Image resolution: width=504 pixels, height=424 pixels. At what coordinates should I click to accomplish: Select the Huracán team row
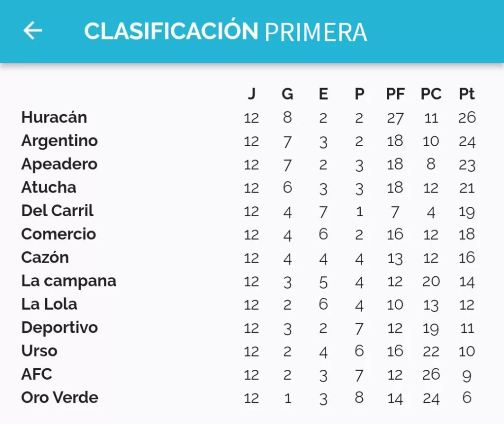coord(248,117)
